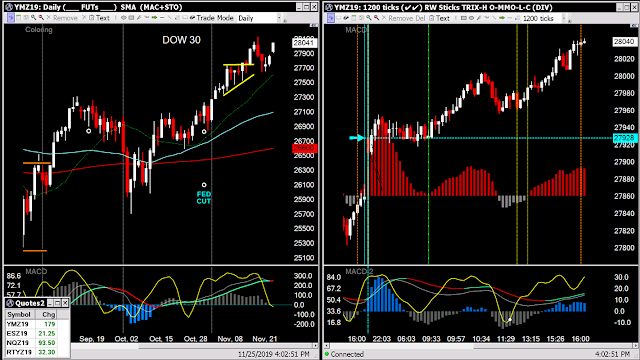Click the Text tool in 1200 ticks chart toolbar
The height and width of the screenshot is (360, 640).
(440, 18)
